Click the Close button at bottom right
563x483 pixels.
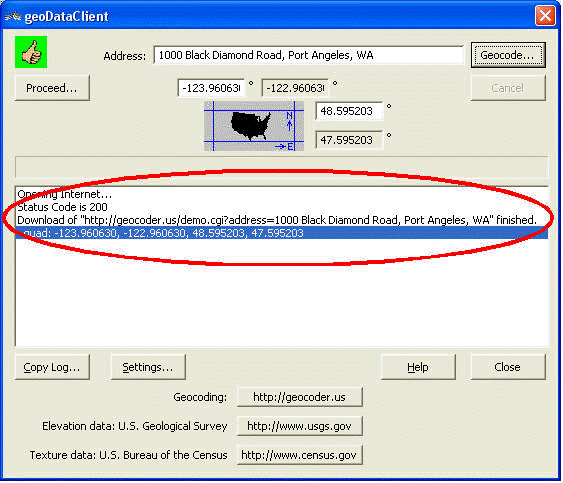click(508, 367)
